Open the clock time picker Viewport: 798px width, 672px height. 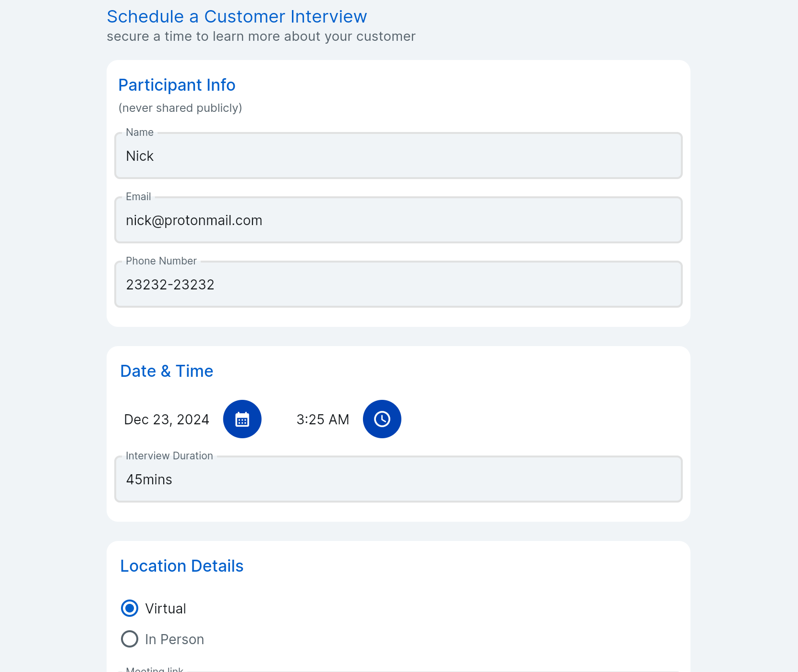click(382, 419)
